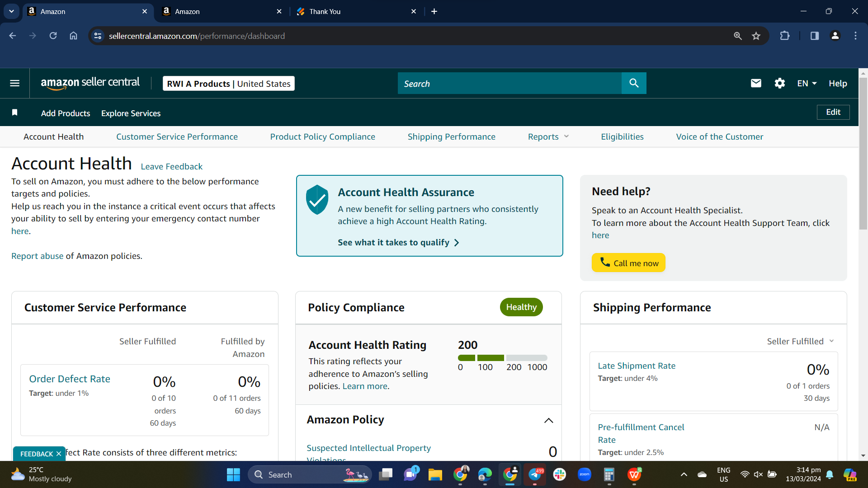Click the Seller Central search field
This screenshot has height=488, width=868.
pos(509,83)
